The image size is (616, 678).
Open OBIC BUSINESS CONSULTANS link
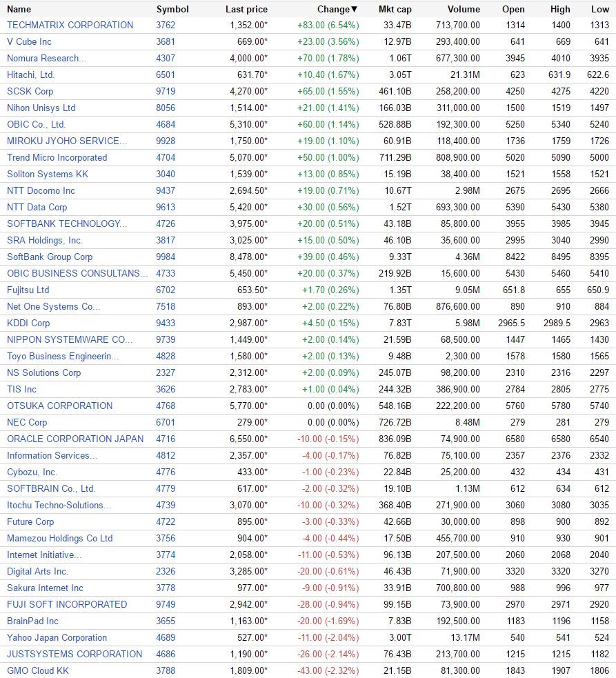tap(77, 273)
